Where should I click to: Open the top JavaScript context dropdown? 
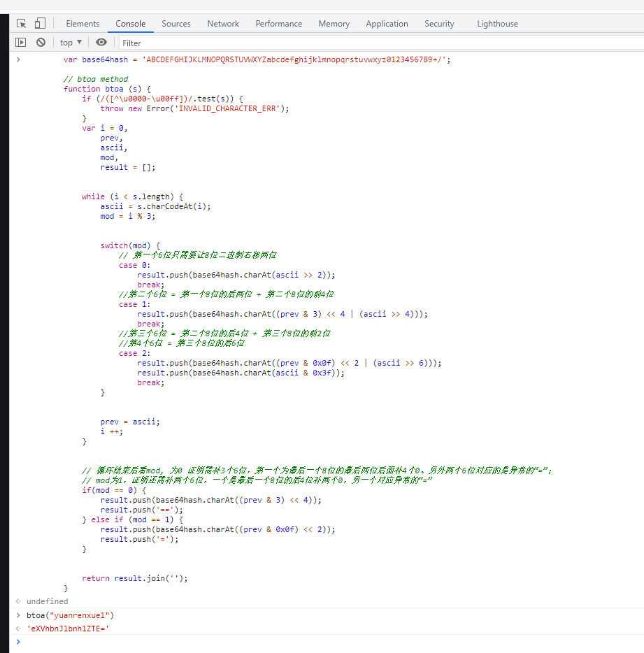(71, 43)
